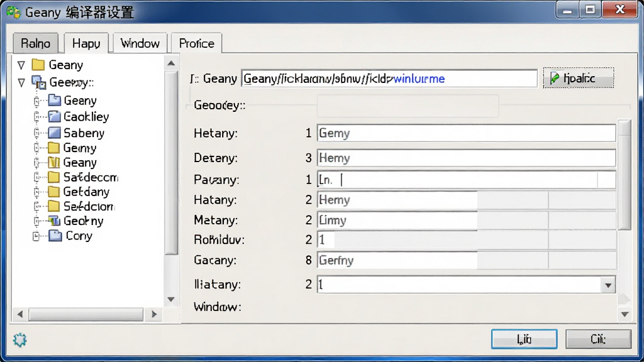
Task: Click the tree panel scroll up arrow
Action: pyautogui.click(x=171, y=63)
